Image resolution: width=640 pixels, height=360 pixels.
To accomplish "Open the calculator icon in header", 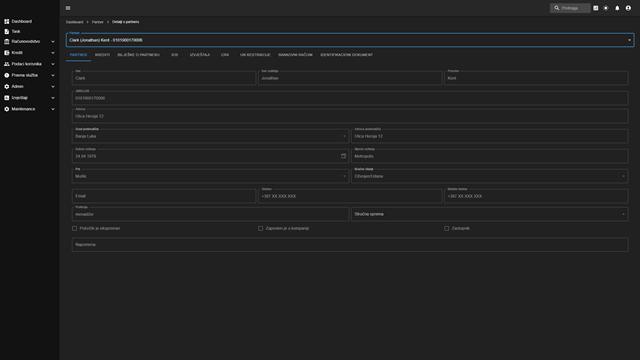I will point(596,8).
